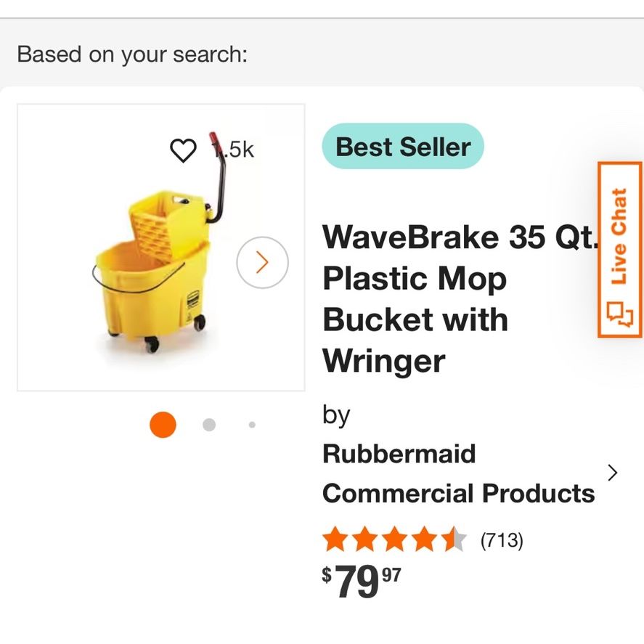This screenshot has width=644, height=644.
Task: Open the Live Chat side tab
Action: click(620, 250)
